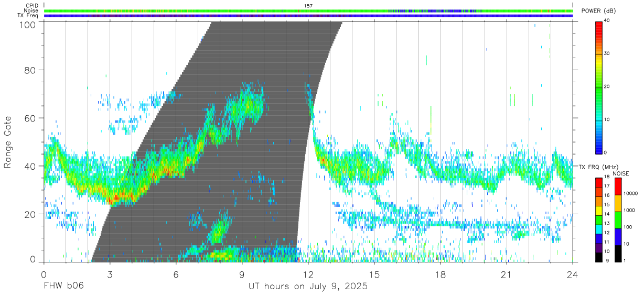Click the POWER (dB) color bar
Viewport: 644px width, 297px height.
598,87
